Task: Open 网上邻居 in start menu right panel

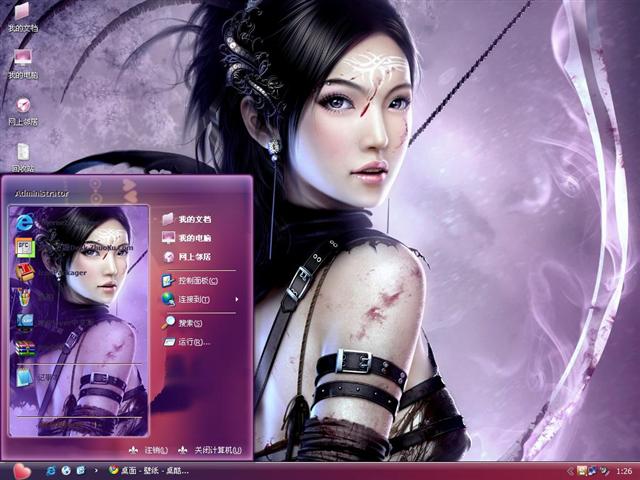Action: (x=187, y=257)
